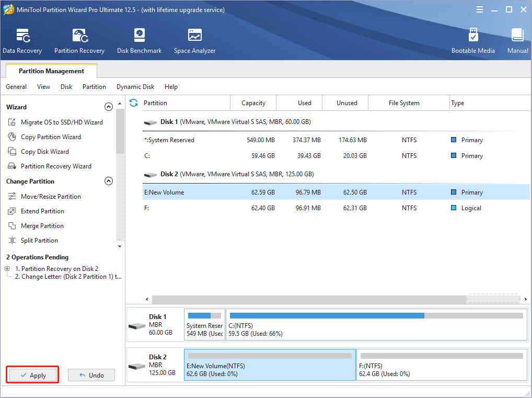Click Disk 1 drive icon in disk map
The height and width of the screenshot is (398, 532).
click(137, 326)
